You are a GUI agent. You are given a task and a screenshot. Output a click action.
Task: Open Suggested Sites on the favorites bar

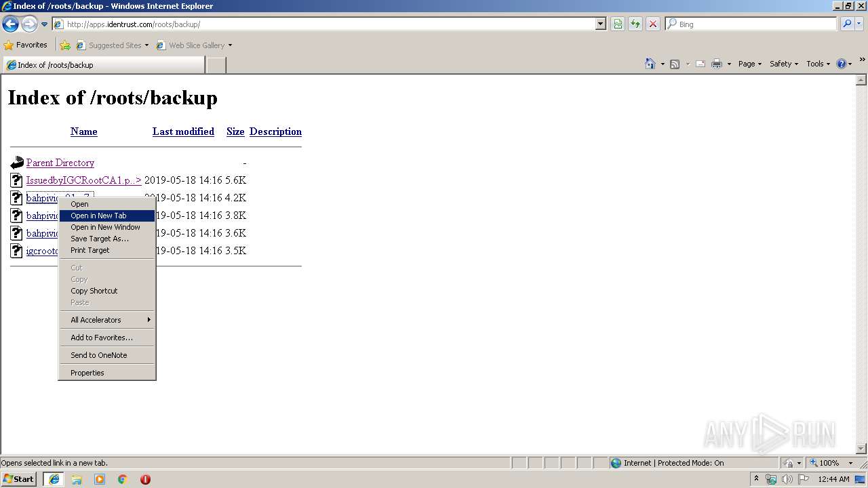[x=112, y=45]
